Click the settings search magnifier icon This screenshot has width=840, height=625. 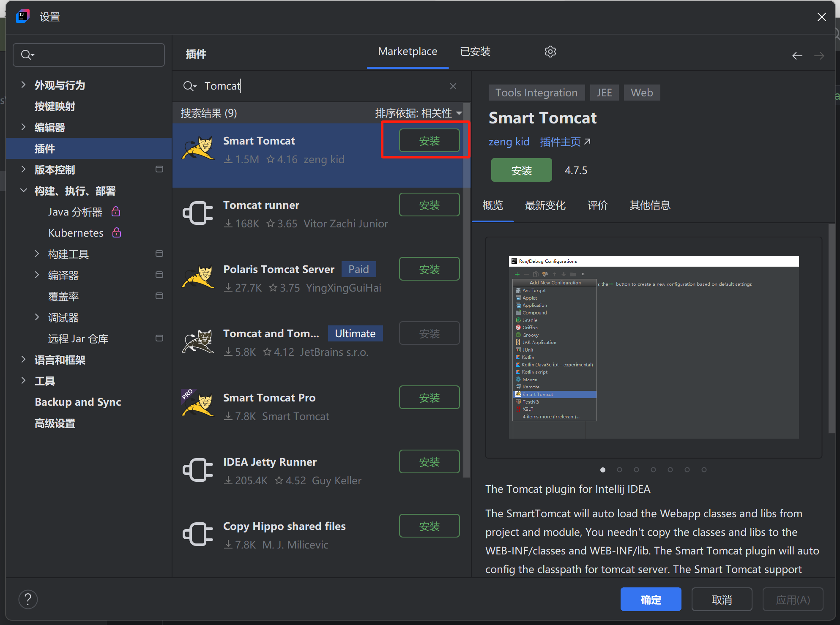click(27, 55)
